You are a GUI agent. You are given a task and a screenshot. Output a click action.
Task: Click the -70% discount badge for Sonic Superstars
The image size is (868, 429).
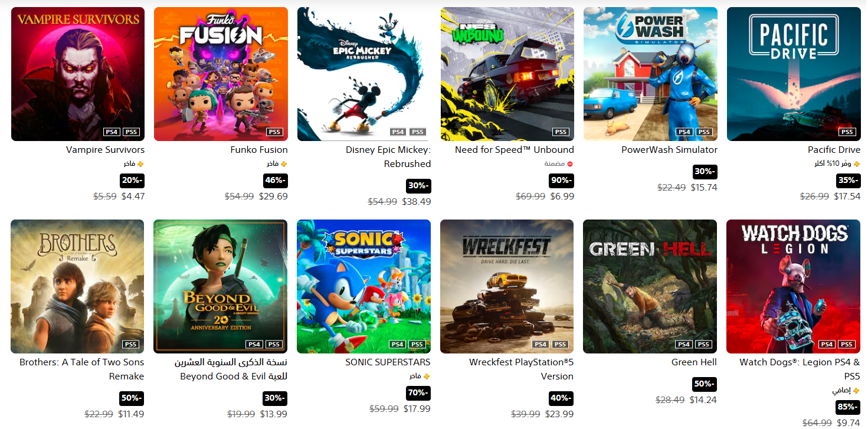(418, 393)
